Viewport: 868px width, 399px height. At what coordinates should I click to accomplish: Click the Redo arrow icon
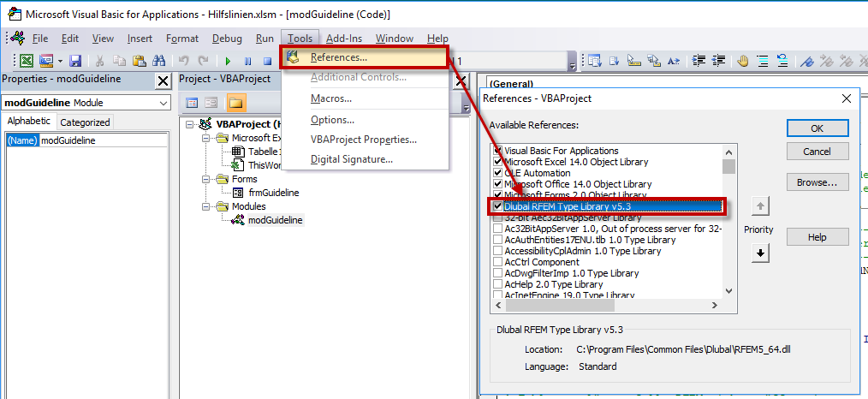click(204, 61)
